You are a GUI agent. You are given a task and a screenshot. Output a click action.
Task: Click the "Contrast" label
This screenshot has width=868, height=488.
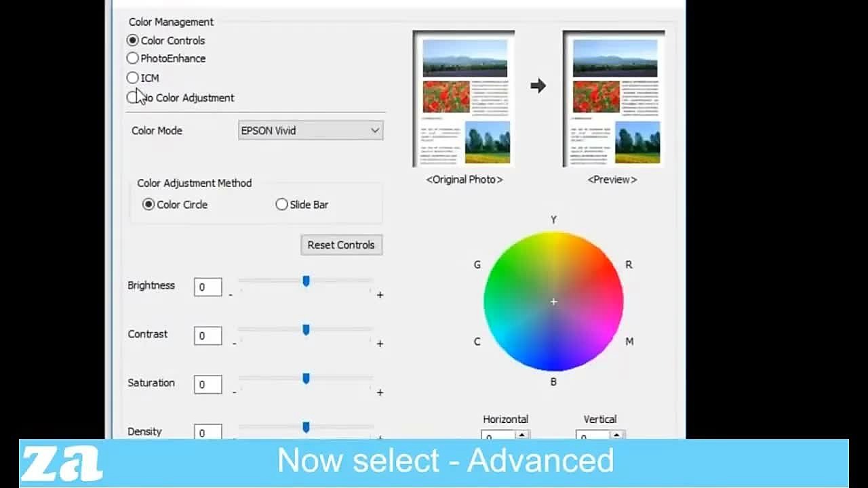pyautogui.click(x=148, y=334)
